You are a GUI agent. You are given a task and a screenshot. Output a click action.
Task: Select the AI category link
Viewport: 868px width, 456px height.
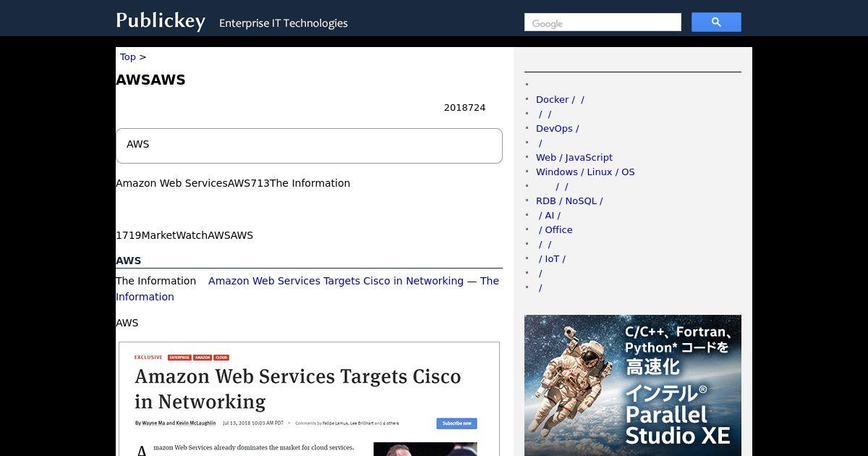tap(550, 215)
